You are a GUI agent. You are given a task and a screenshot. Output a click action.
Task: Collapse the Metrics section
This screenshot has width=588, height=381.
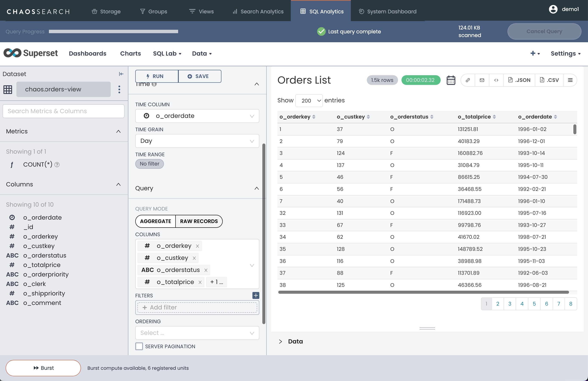point(118,131)
